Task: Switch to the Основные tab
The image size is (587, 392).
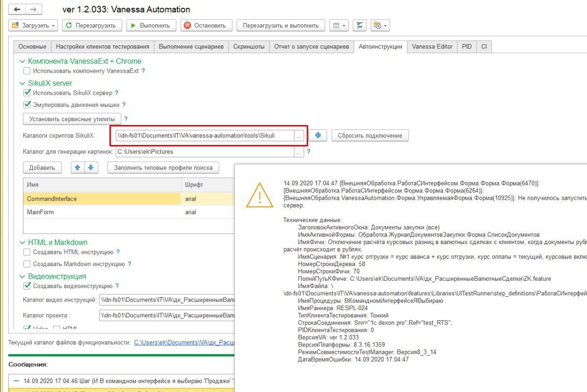Action: click(x=32, y=46)
